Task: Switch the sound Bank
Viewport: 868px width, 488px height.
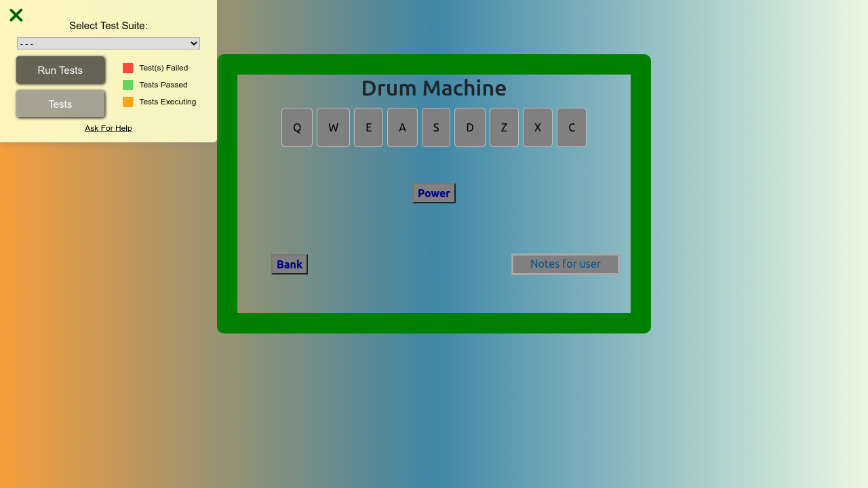Action: (x=290, y=264)
